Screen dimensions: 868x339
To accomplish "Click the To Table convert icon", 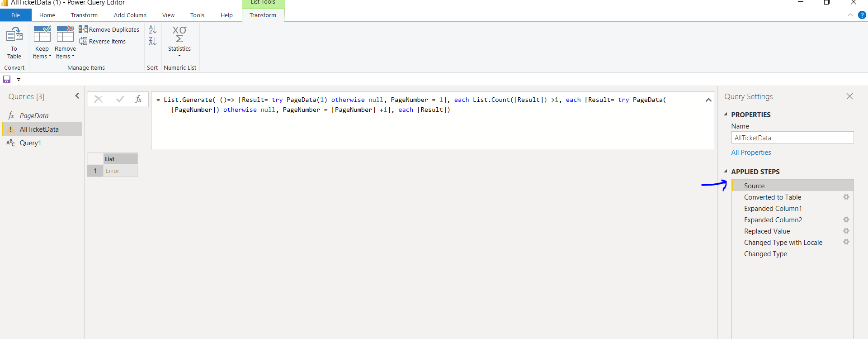I will click(x=14, y=43).
